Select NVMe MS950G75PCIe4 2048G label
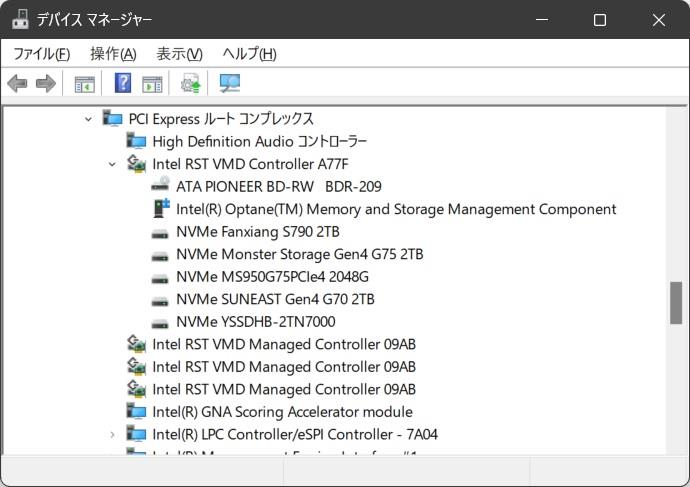This screenshot has width=690, height=487. tap(272, 277)
